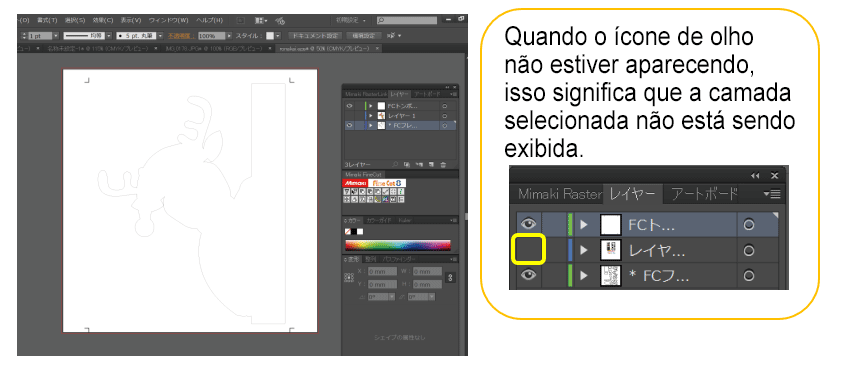Open the ヘルプ(H) menu

209,20
